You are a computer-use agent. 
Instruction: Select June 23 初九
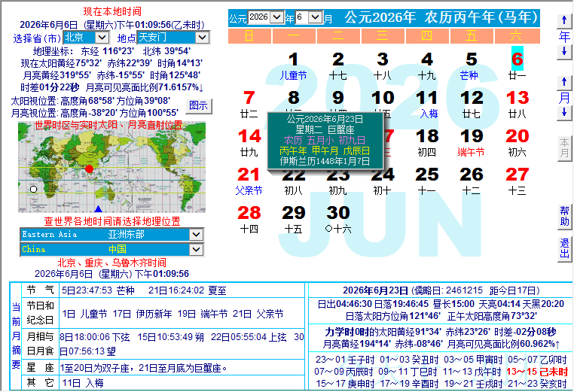[x=338, y=184]
